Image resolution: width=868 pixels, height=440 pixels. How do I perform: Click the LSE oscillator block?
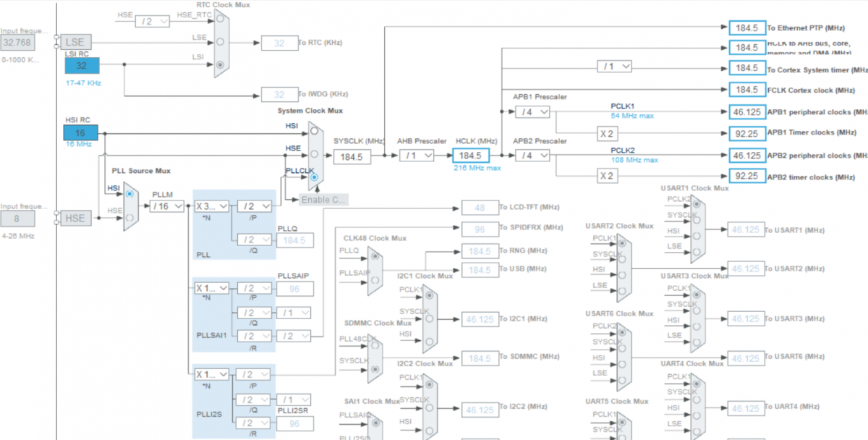[x=75, y=43]
